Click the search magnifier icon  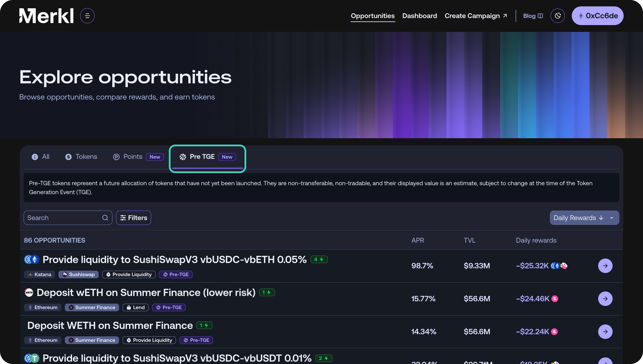pyautogui.click(x=105, y=218)
